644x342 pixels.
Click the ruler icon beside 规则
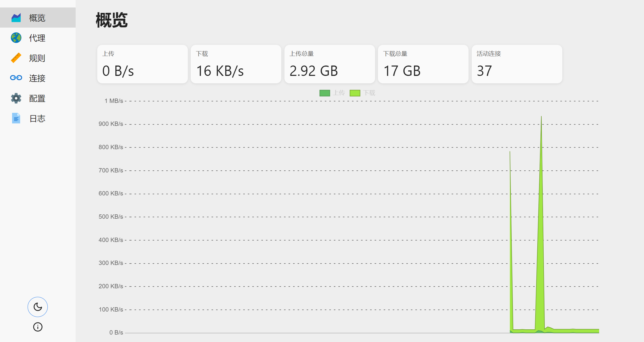(16, 58)
